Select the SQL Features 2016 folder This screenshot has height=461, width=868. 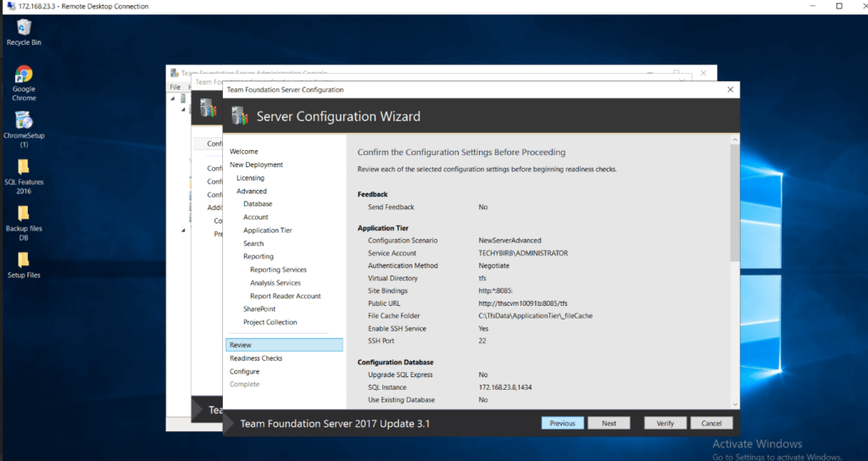pos(24,176)
